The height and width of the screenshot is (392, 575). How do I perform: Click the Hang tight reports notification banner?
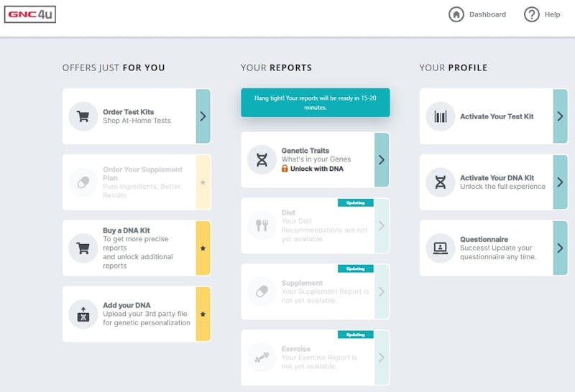(316, 103)
